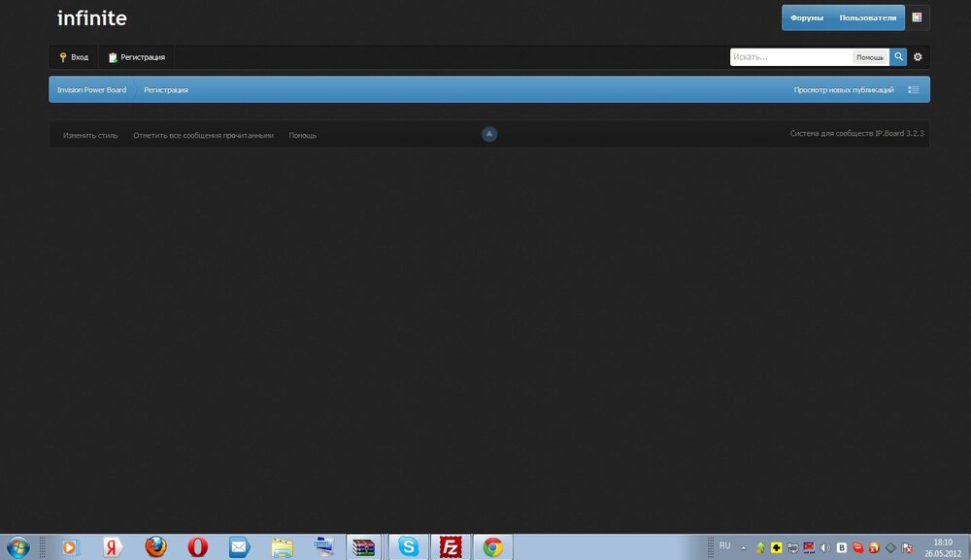Launch Opera from the taskbar
Image resolution: width=971 pixels, height=560 pixels.
[197, 547]
